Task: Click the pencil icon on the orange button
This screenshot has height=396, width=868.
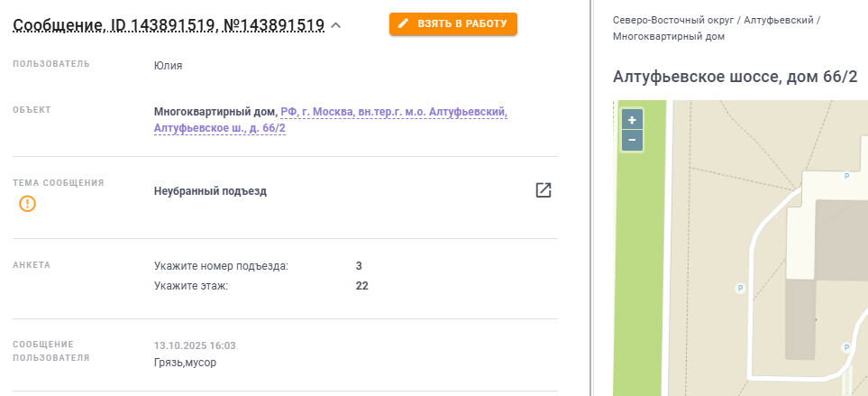Action: 403,23
